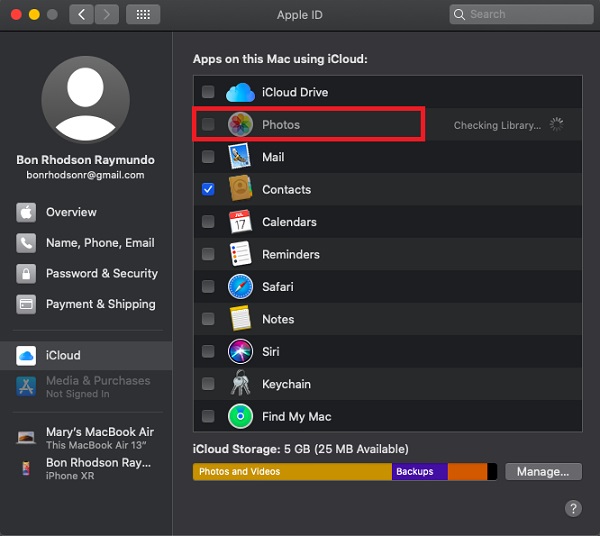The width and height of the screenshot is (600, 536).
Task: Click the iCloud Storage 5 GB label
Action: point(300,449)
